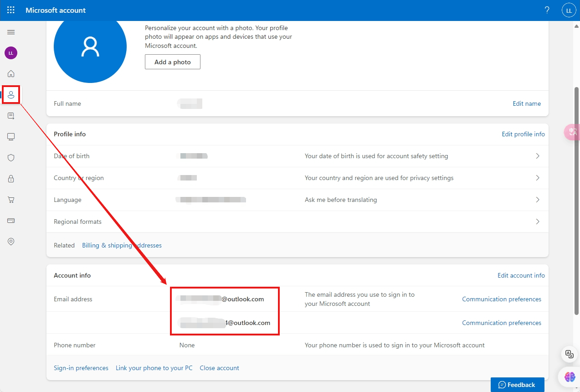Click the Edit account info link
This screenshot has height=392, width=580.
[521, 275]
